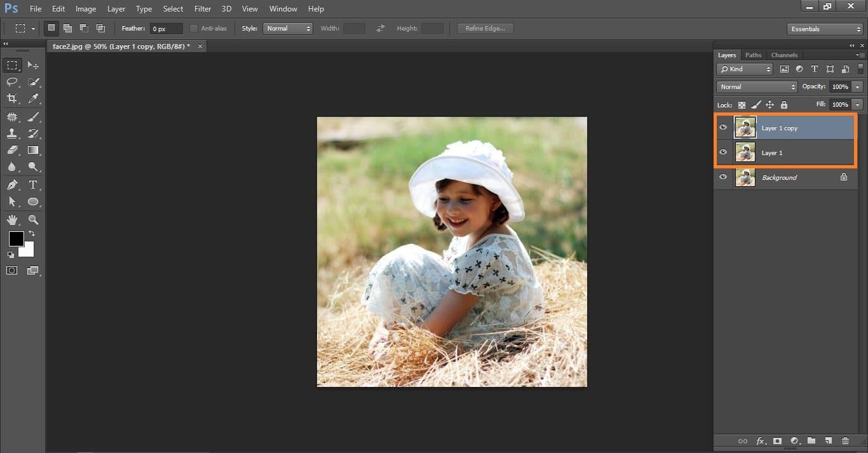
Task: Enable the Anti-alias checkbox
Action: 194,29
